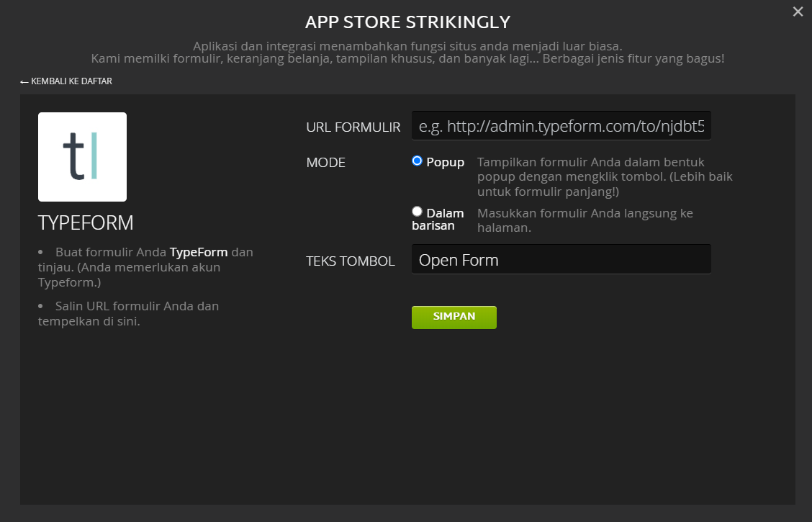Open the bold TypeForm link
This screenshot has height=522, width=812.
click(199, 252)
